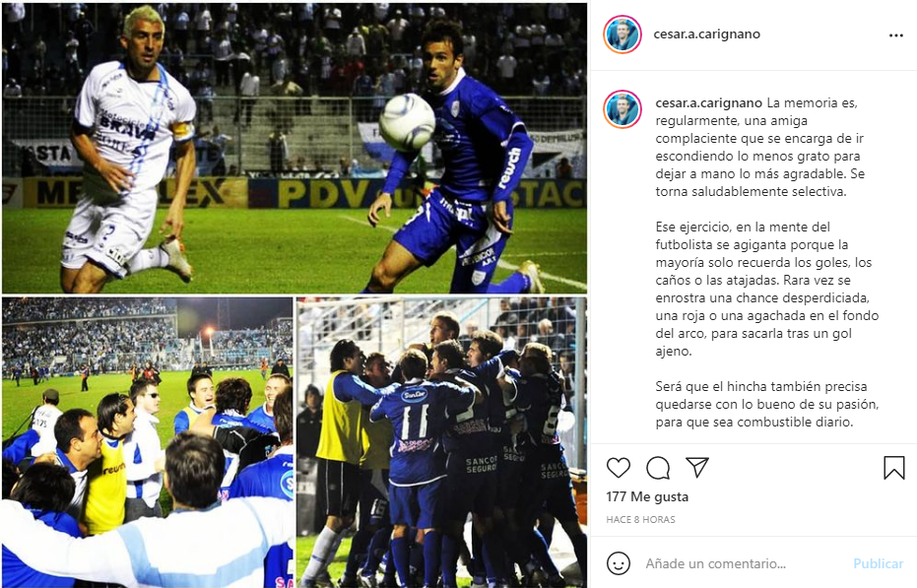Like the post with the heart icon

pyautogui.click(x=619, y=468)
